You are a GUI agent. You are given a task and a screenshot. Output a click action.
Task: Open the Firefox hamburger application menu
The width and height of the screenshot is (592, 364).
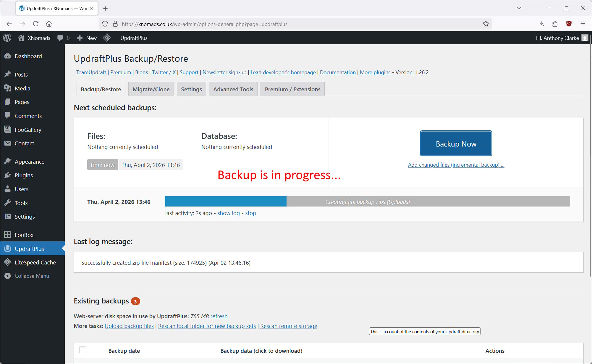pos(583,24)
